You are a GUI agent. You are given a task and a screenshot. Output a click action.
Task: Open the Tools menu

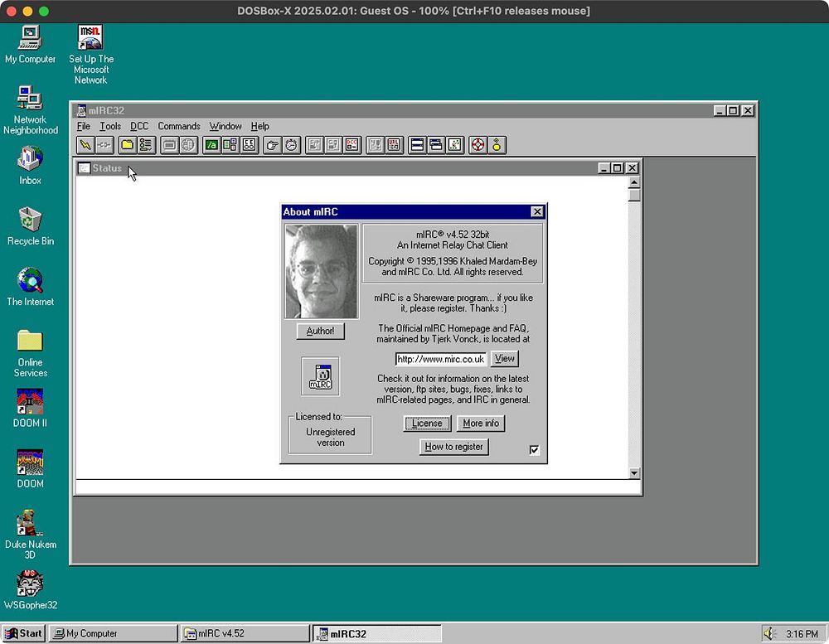click(110, 126)
